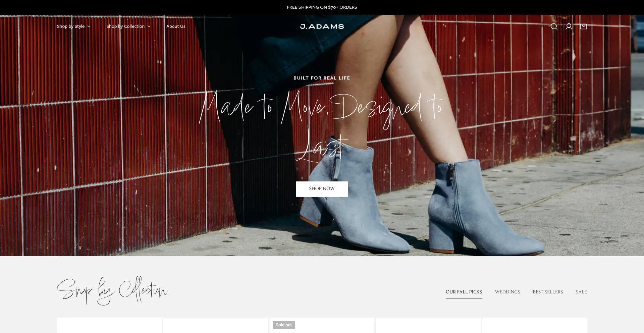This screenshot has width=644, height=333.
Task: Open the last product card on the right
Action: [x=534, y=326]
